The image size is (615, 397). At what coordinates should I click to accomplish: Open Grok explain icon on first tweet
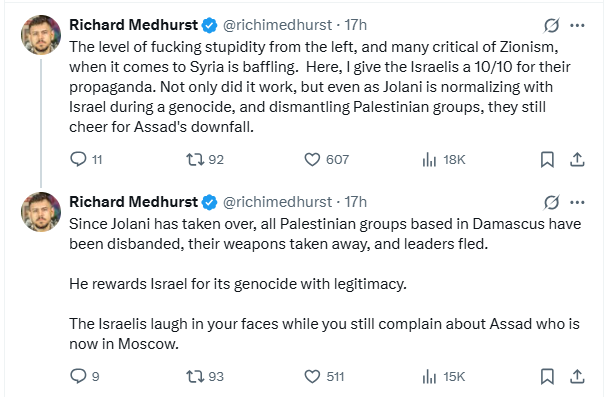coord(551,25)
